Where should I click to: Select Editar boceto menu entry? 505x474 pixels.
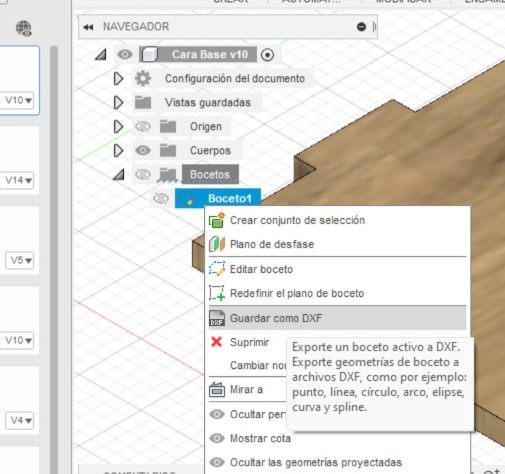click(337, 269)
